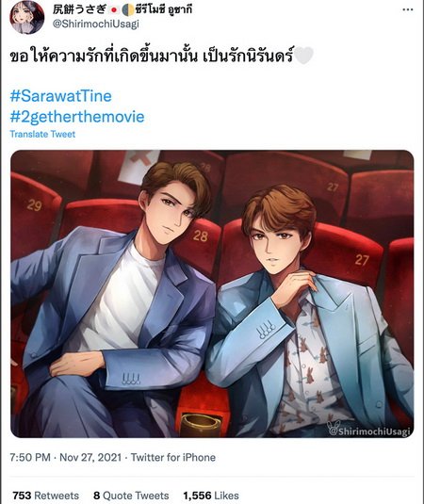The height and width of the screenshot is (504, 424).
Task: Click the Thai display name ชีรีโมชี อูซากี
Action: click(x=163, y=9)
